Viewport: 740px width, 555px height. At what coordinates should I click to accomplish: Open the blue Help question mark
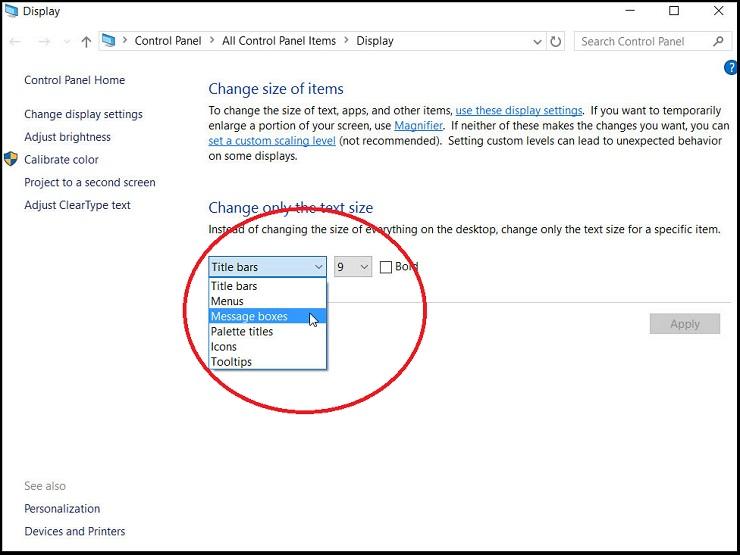pos(730,67)
